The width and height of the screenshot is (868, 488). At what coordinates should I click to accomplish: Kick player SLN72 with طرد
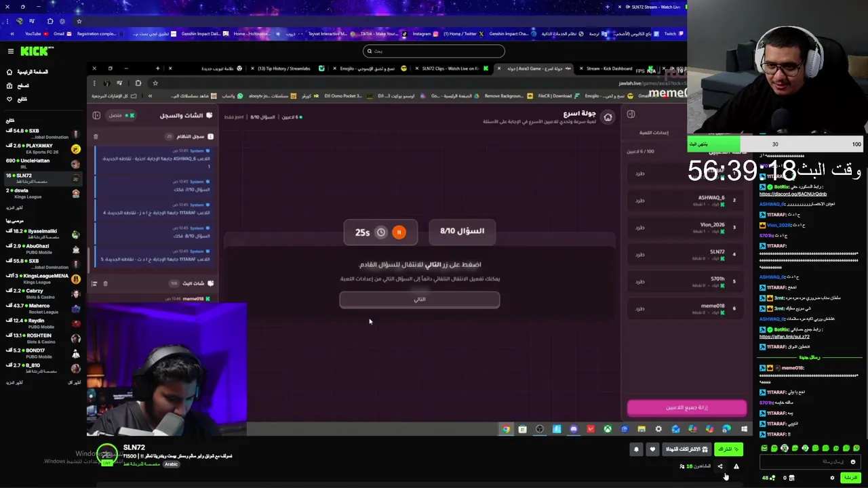click(639, 255)
